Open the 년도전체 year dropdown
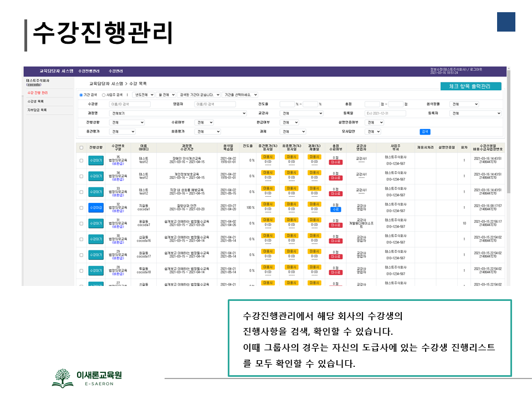Image resolution: width=532 pixels, height=399 pixels. pos(144,95)
